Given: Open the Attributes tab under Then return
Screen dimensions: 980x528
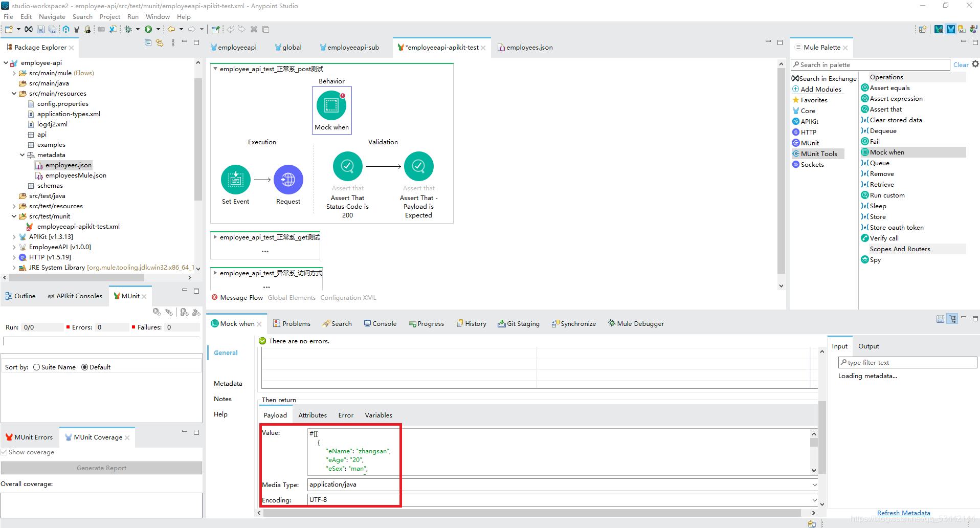Looking at the screenshot, I should coord(313,415).
